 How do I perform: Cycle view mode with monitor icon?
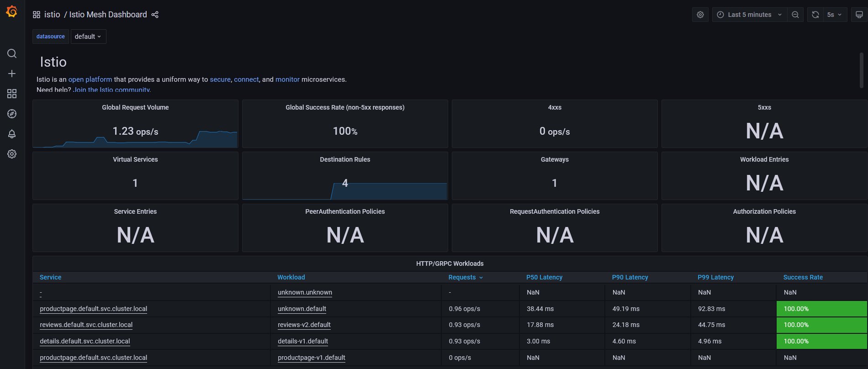[859, 15]
